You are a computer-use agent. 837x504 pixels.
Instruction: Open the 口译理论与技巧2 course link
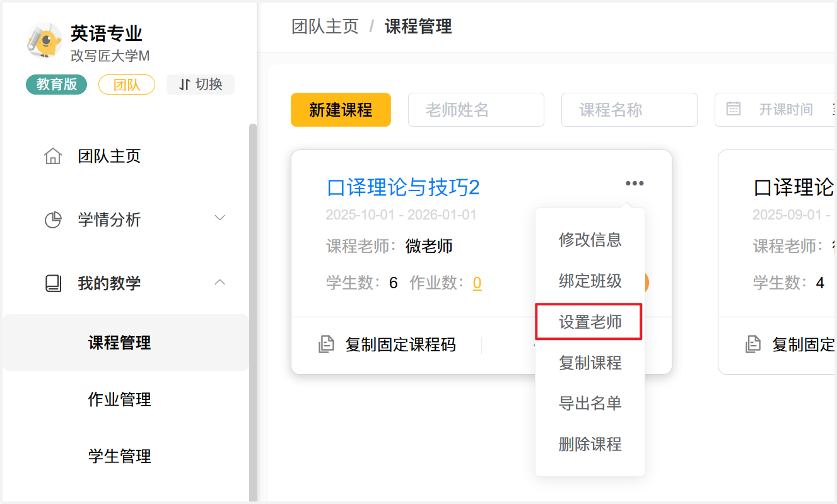point(403,187)
